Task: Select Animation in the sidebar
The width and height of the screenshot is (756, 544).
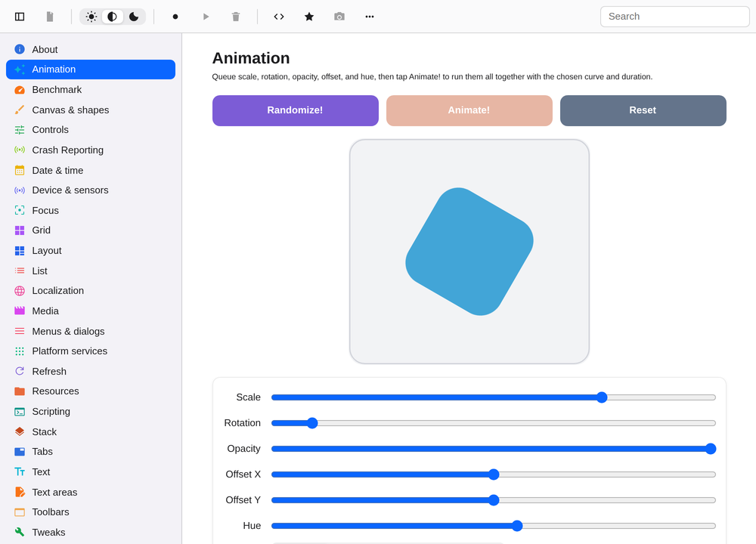Action: (x=91, y=70)
